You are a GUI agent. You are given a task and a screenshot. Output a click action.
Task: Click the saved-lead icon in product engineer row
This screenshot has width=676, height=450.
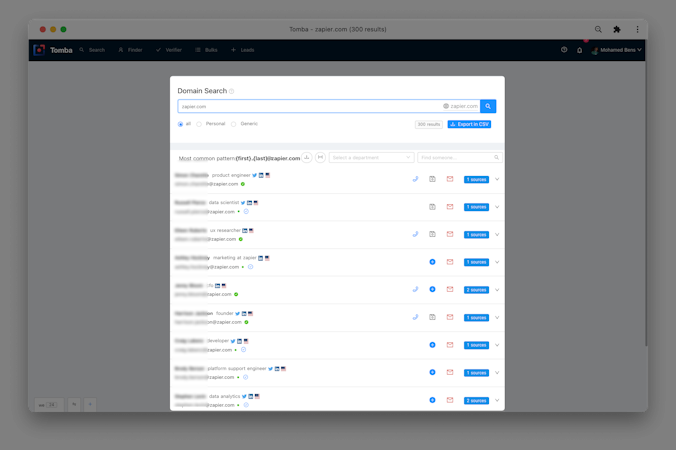[432, 179]
